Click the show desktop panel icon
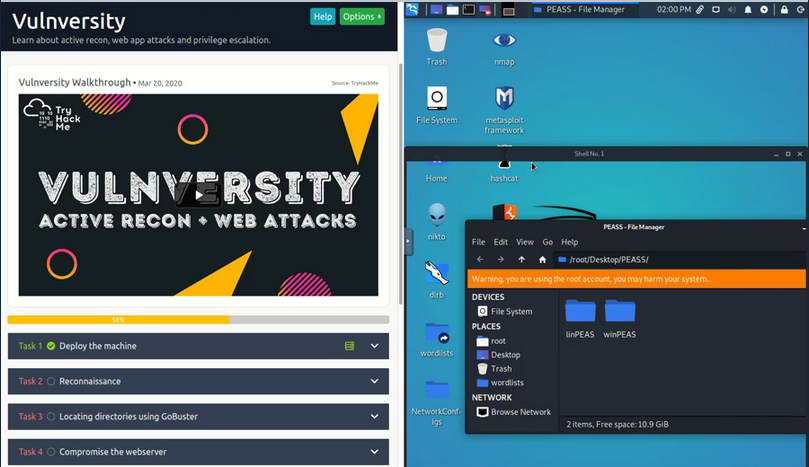 [x=436, y=10]
